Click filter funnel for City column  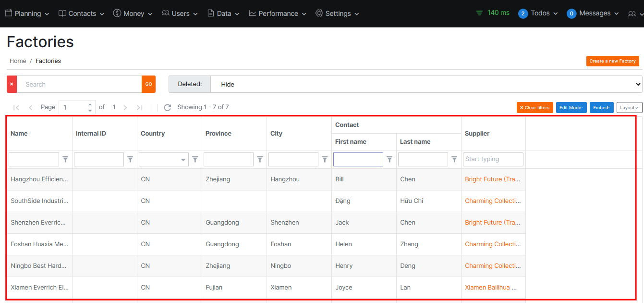(x=325, y=159)
